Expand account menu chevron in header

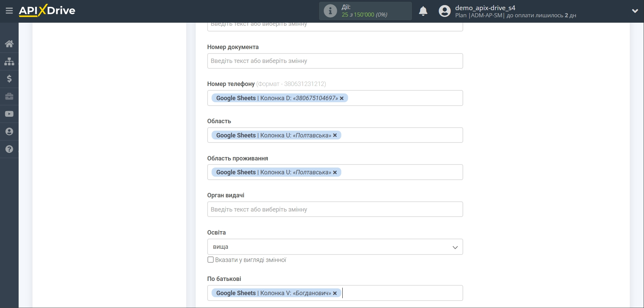coord(635,11)
